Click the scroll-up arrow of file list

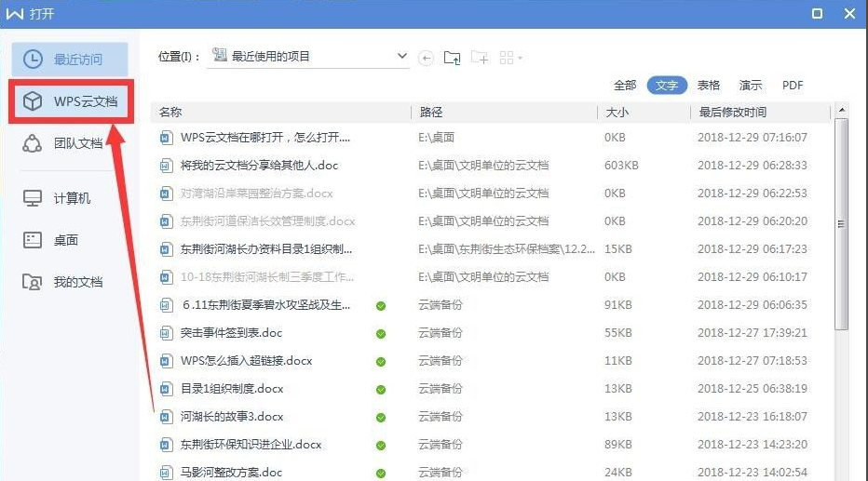[841, 110]
